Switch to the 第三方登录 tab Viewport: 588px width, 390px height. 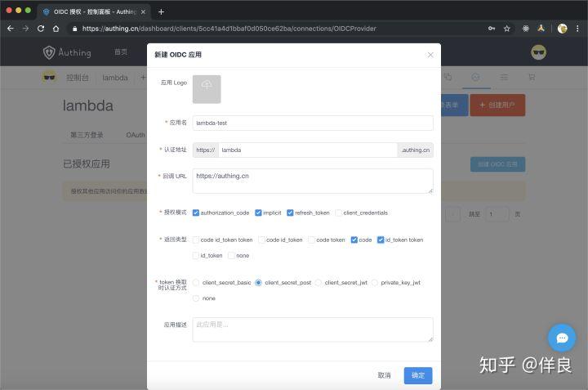click(x=87, y=135)
